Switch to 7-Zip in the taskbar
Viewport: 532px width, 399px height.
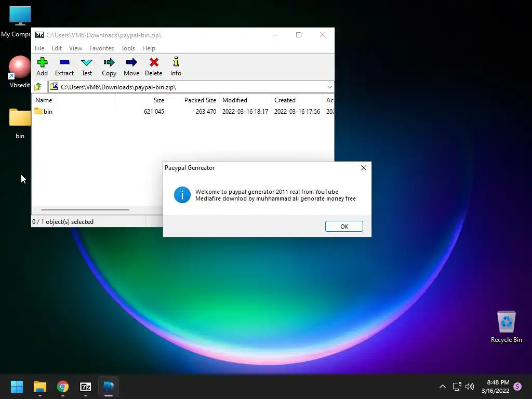(86, 387)
